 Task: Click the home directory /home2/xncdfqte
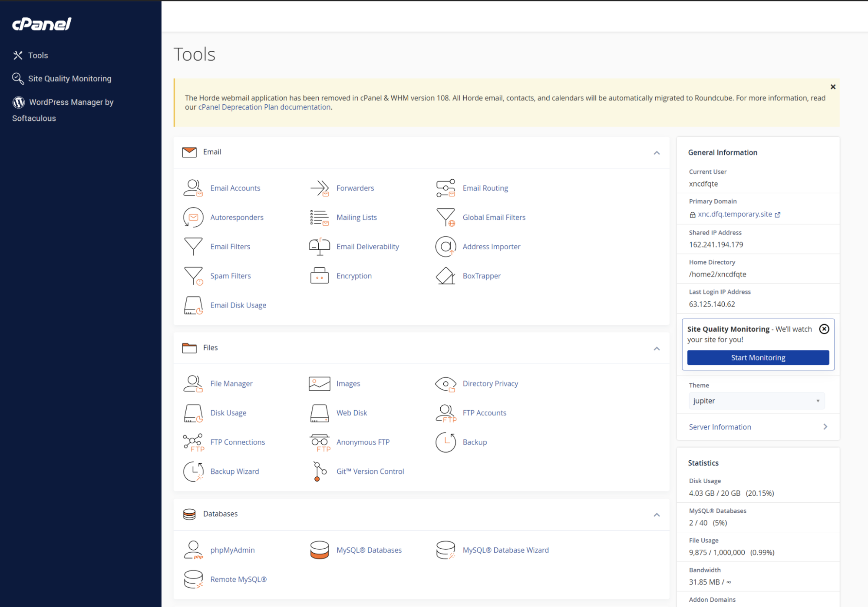click(x=717, y=274)
